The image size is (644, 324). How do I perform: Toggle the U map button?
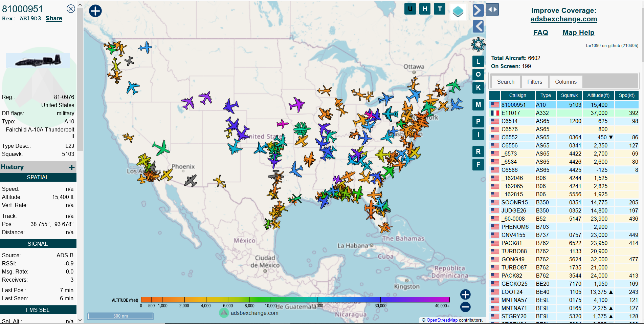coord(410,9)
